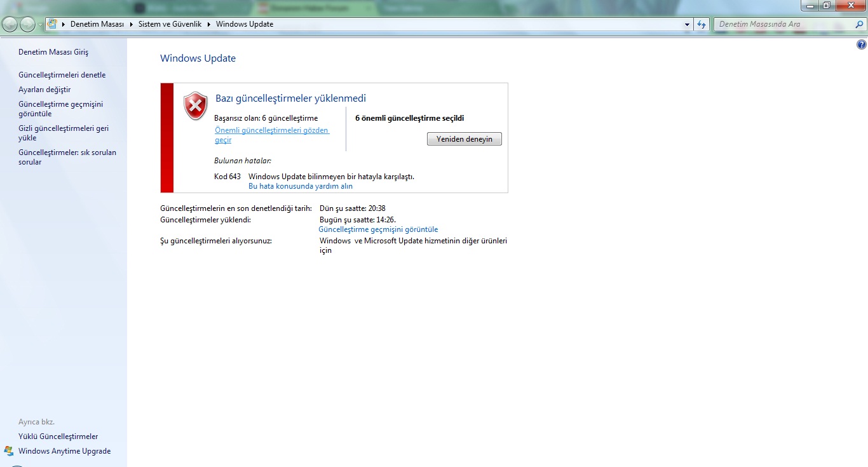Close the Control Panel window
Screen dimensions: 868x467
click(850, 6)
